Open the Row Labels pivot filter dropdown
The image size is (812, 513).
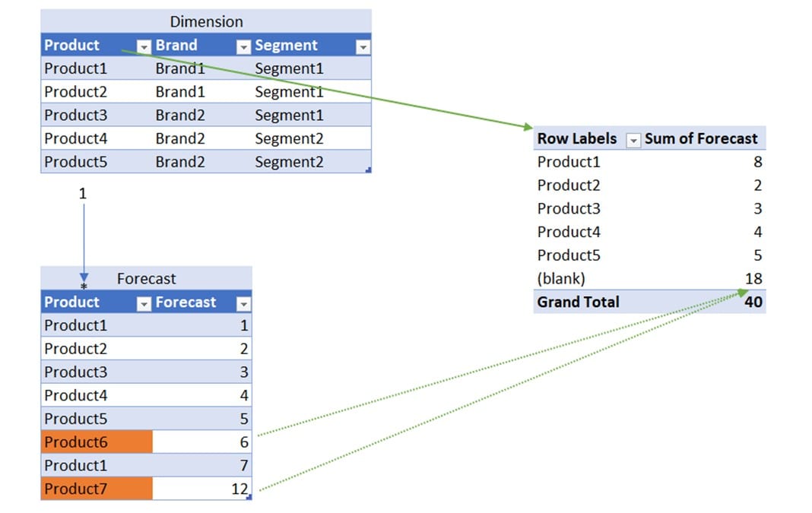[x=633, y=141]
